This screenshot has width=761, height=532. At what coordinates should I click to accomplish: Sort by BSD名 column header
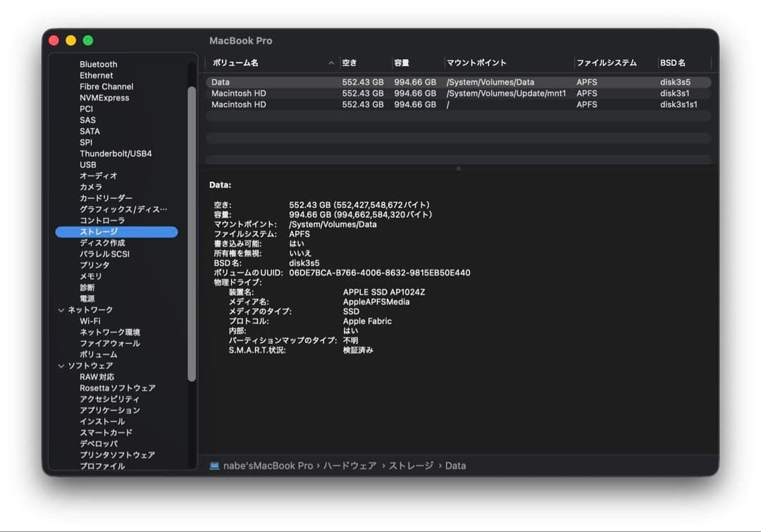684,63
